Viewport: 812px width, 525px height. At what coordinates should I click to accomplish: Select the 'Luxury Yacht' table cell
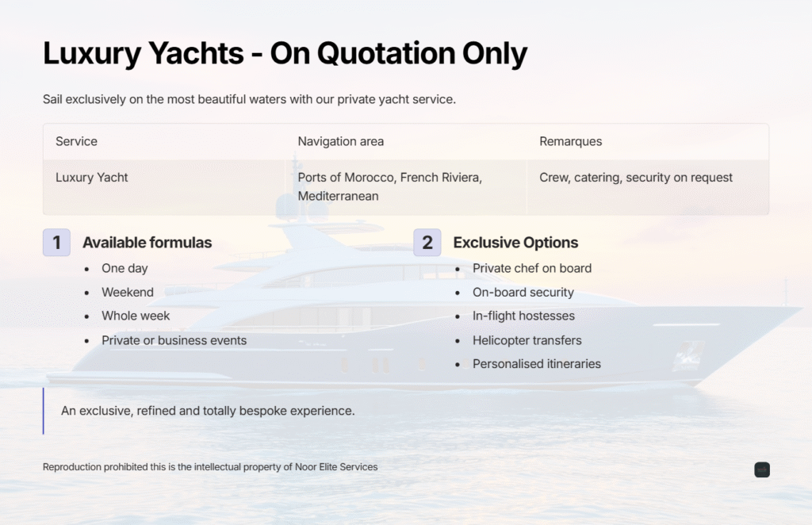coord(92,177)
